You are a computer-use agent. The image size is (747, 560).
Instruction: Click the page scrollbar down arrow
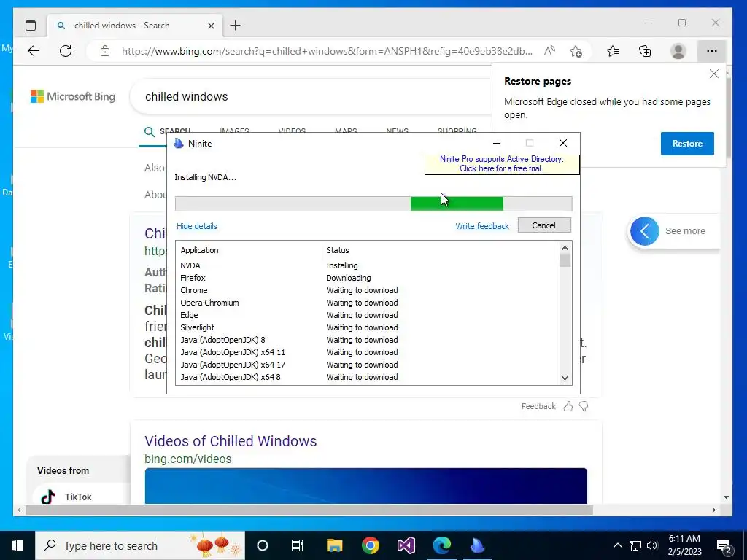click(726, 497)
